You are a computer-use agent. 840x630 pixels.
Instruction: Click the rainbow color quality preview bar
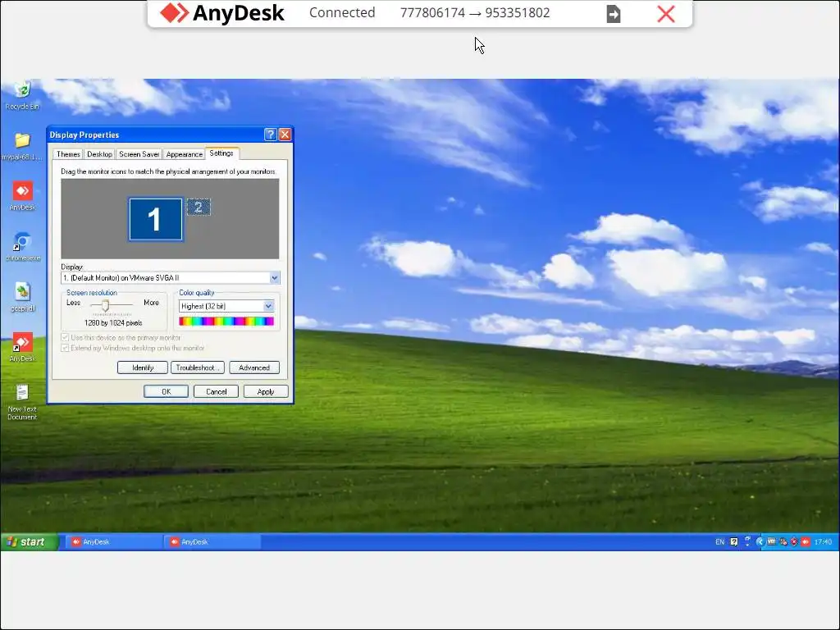pos(226,321)
